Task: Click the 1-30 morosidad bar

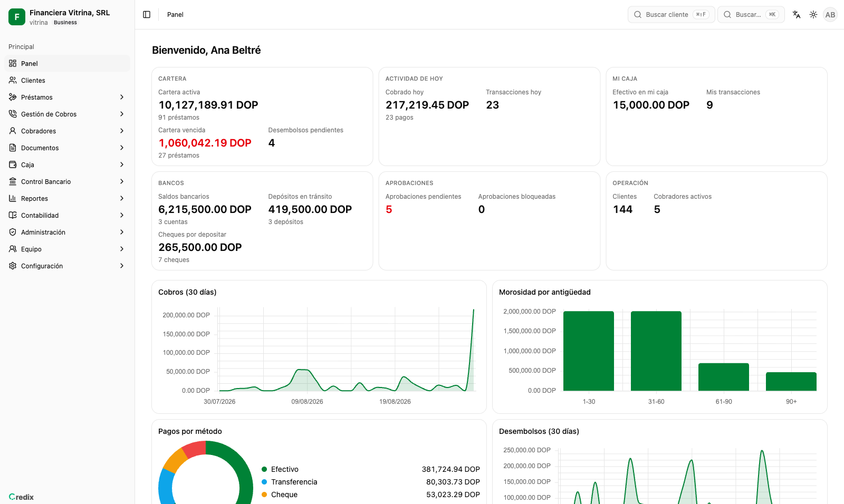Action: pyautogui.click(x=589, y=351)
